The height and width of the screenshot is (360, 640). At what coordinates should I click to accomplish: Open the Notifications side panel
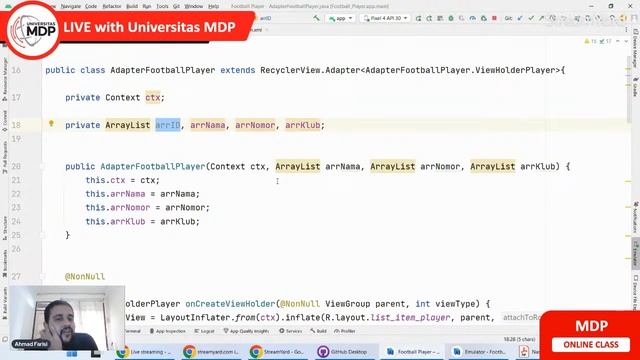pos(635,217)
